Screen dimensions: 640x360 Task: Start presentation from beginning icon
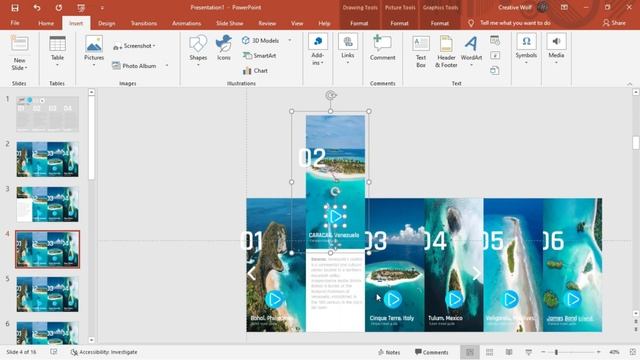tap(81, 8)
